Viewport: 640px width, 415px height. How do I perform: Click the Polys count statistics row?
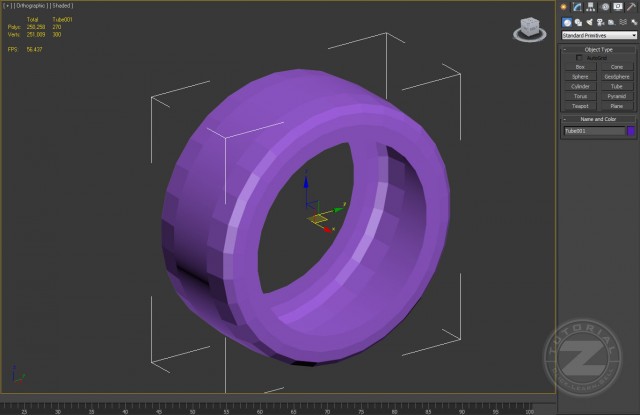coord(34,27)
